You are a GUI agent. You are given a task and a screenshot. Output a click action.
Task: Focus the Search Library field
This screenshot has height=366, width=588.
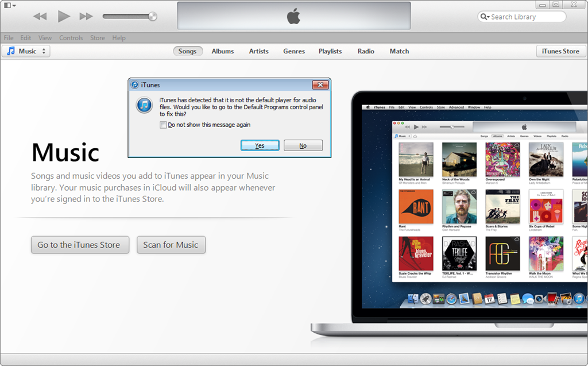point(521,17)
